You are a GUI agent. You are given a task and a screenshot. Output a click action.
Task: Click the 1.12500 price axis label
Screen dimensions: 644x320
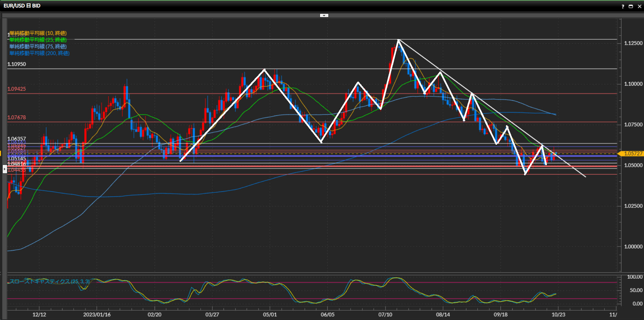(x=633, y=43)
